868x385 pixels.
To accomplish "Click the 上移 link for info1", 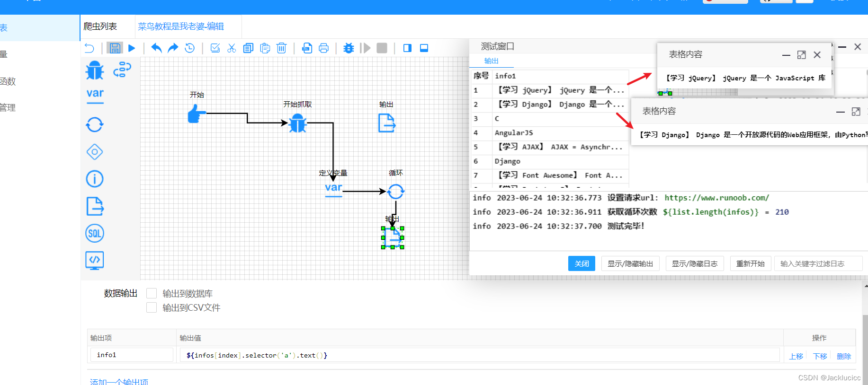I will point(796,356).
